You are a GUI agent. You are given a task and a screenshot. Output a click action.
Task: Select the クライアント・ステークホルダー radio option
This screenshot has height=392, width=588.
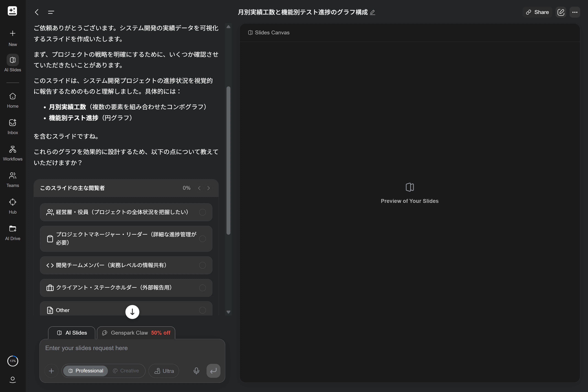[x=202, y=287]
